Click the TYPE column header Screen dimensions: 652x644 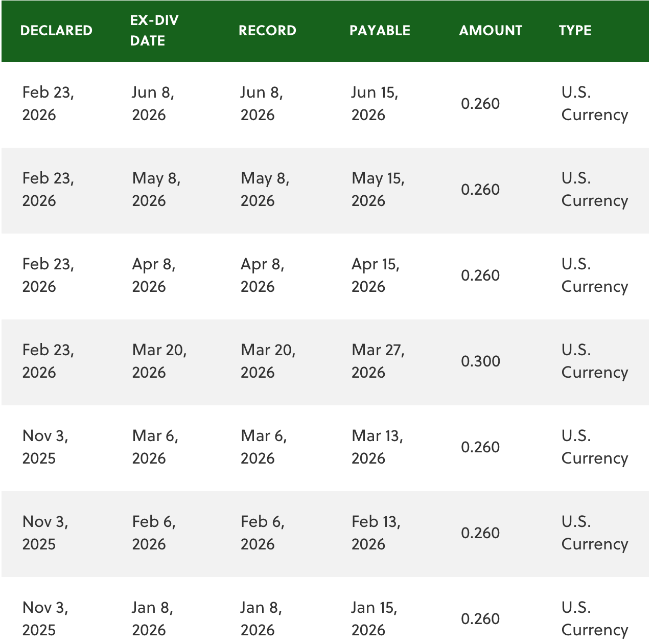click(x=575, y=31)
